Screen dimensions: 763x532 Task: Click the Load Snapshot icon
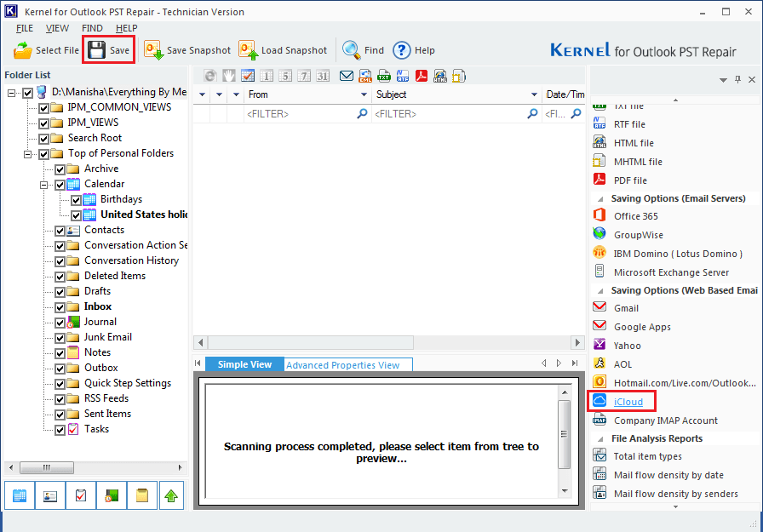tap(248, 50)
